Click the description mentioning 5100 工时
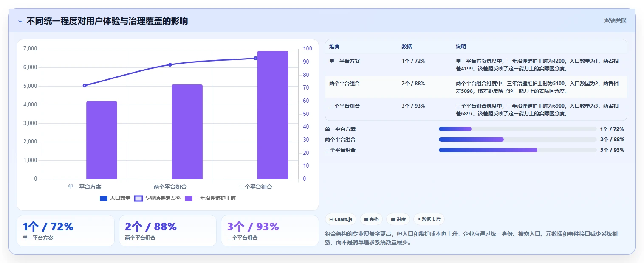Viewport: 644px width, 263px height. (x=537, y=87)
